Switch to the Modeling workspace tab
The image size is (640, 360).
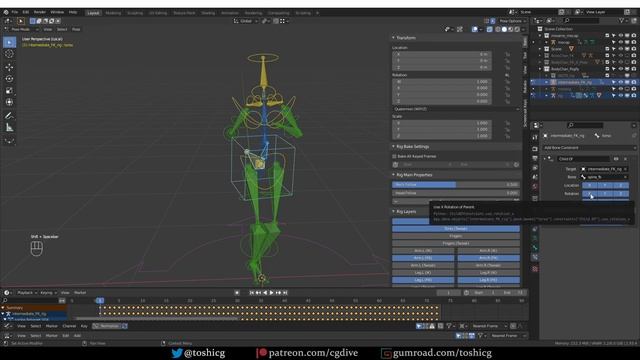coord(113,13)
